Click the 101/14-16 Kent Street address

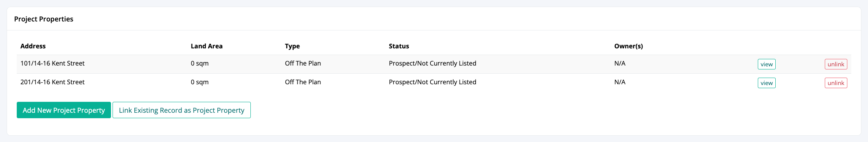tap(53, 63)
